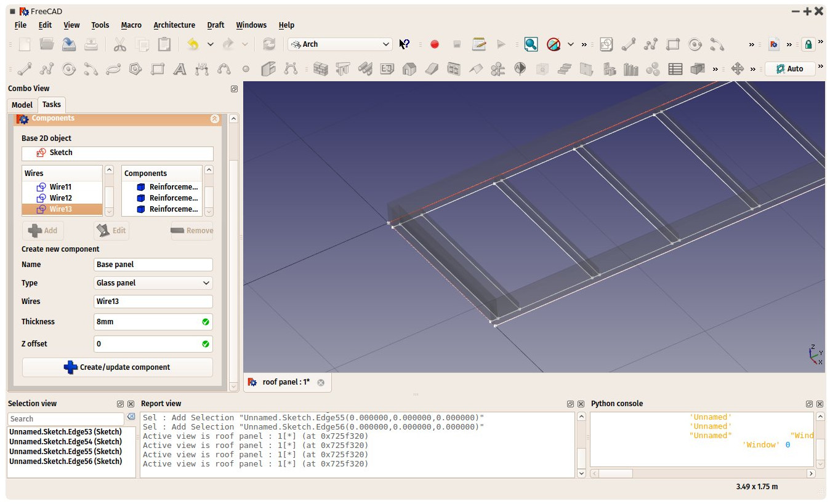Open the Arch workbench dropdown
The height and width of the screenshot is (504, 830).
(340, 44)
